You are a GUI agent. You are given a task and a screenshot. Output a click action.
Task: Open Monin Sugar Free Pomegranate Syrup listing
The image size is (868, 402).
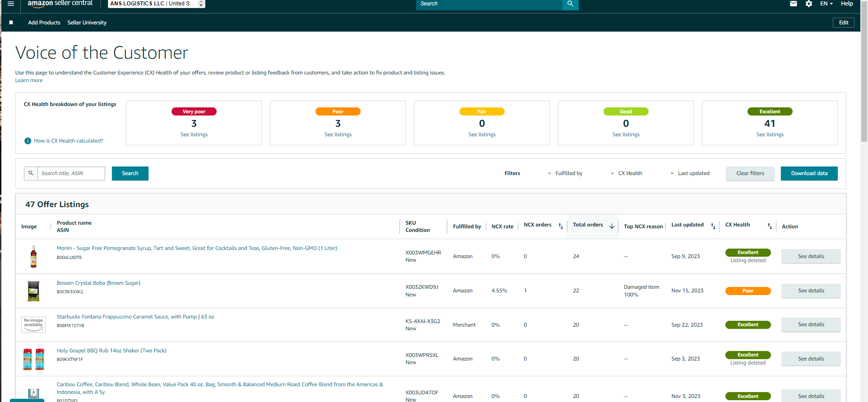pyautogui.click(x=197, y=248)
